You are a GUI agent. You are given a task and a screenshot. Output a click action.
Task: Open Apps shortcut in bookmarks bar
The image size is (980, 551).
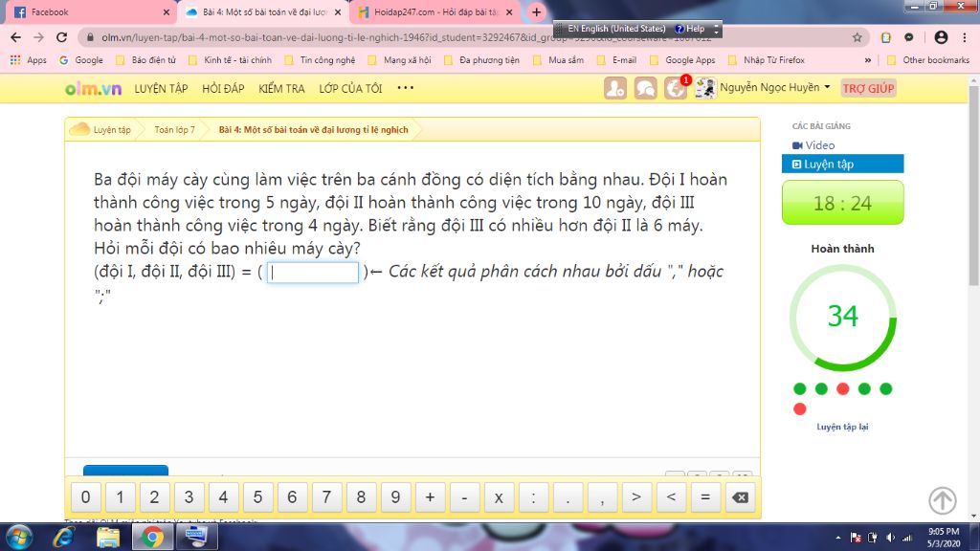tap(28, 60)
